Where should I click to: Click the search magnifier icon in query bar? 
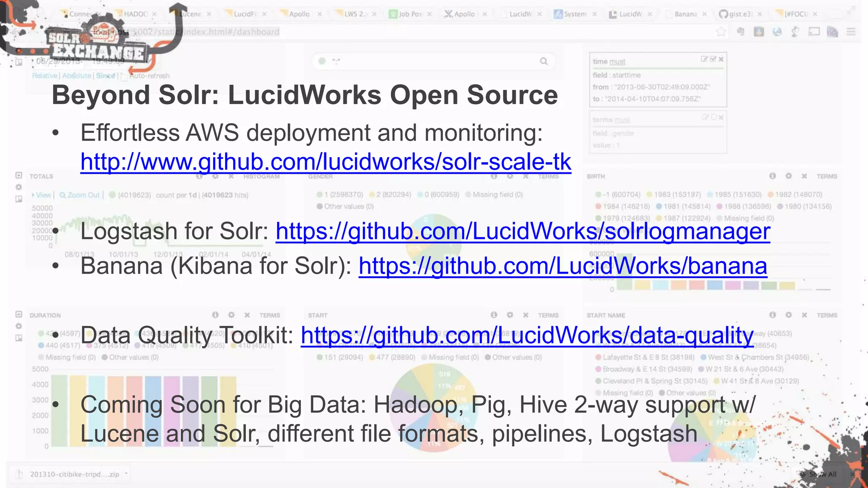point(544,61)
